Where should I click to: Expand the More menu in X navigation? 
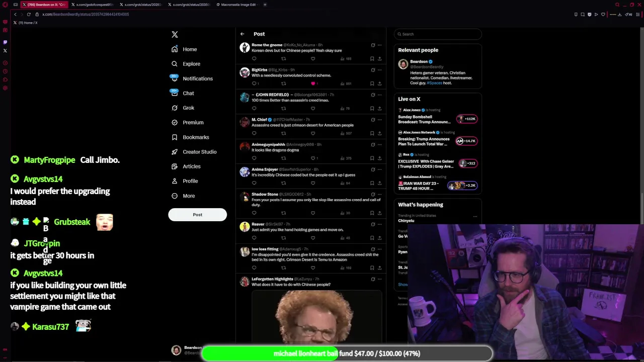click(183, 196)
